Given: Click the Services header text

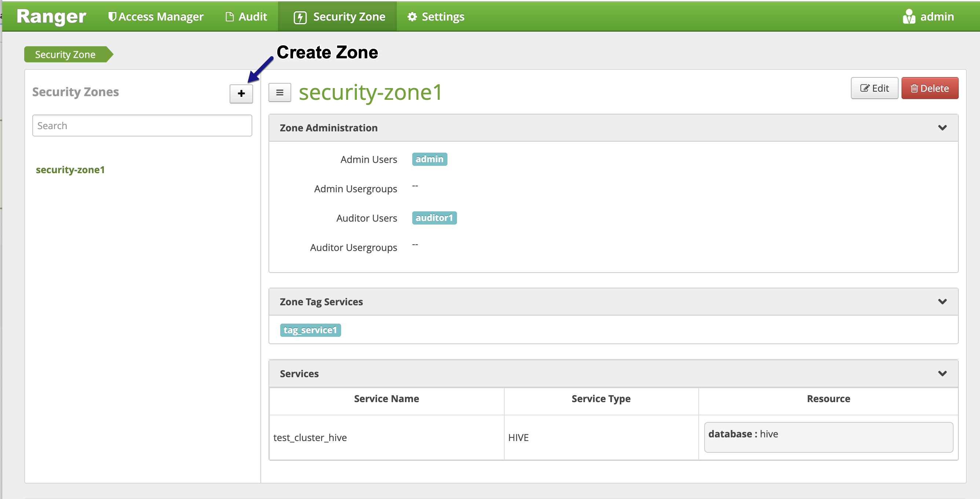Looking at the screenshot, I should click(x=299, y=374).
